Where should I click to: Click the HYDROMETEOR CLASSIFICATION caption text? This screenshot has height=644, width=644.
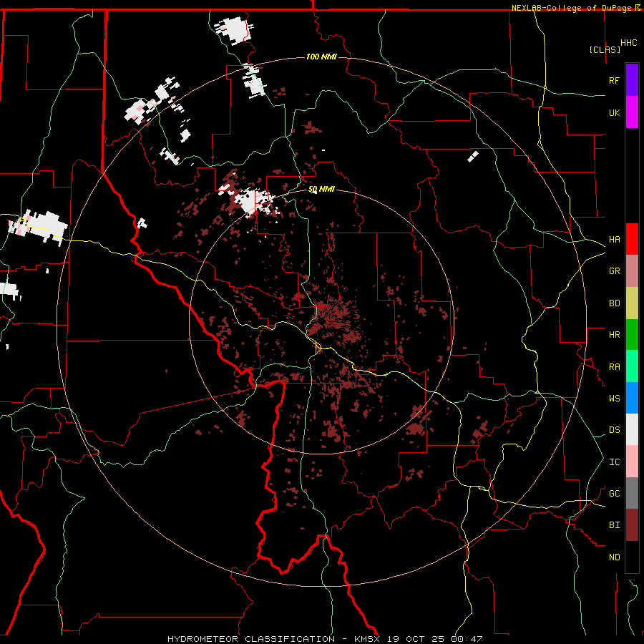(251, 639)
